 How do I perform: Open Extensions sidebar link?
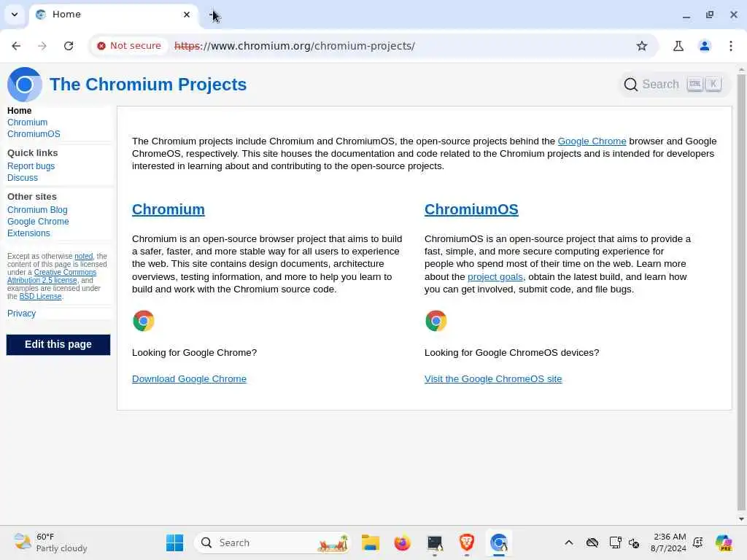tap(28, 233)
